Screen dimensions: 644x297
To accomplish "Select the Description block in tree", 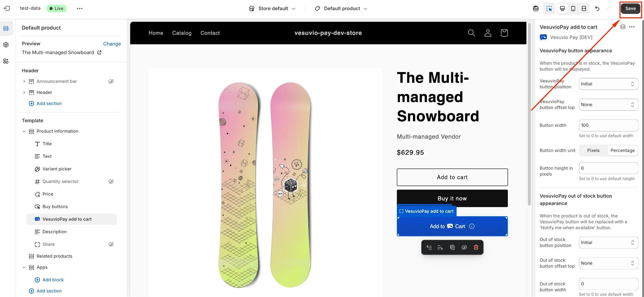I will (x=54, y=232).
